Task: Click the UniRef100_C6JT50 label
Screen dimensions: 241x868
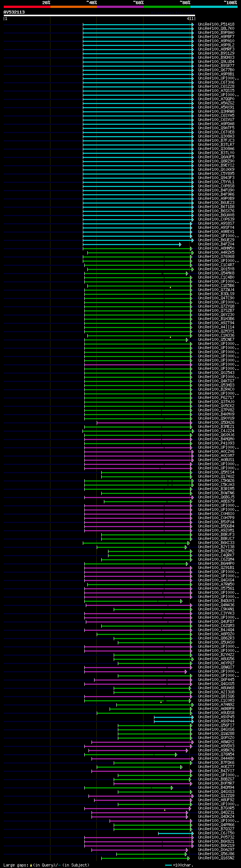Action: 216,833
